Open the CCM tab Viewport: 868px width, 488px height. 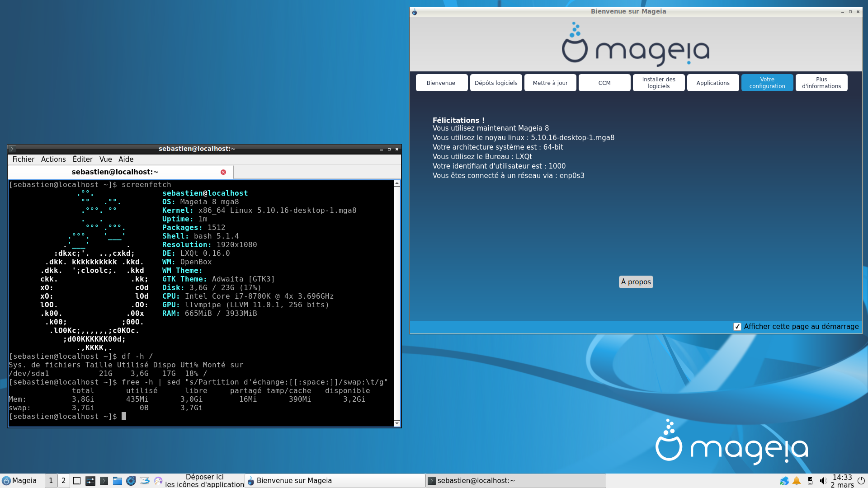[604, 83]
